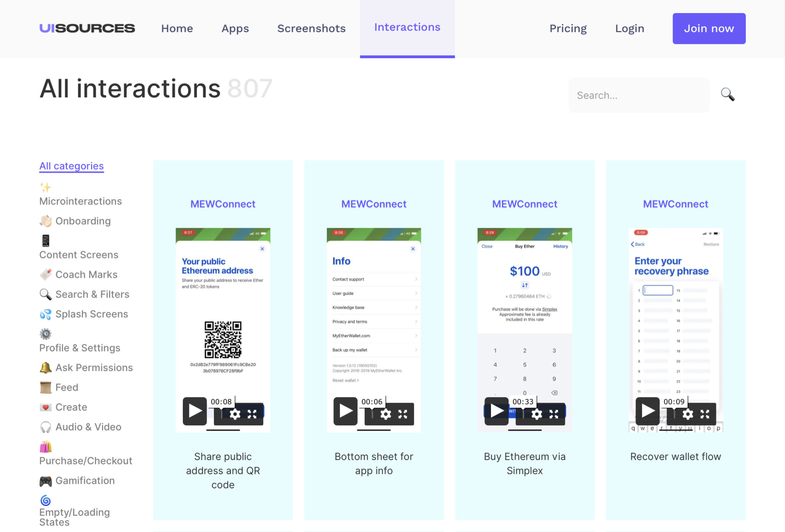Open the All categories link
Screen dimensions: 785x532
(71, 166)
